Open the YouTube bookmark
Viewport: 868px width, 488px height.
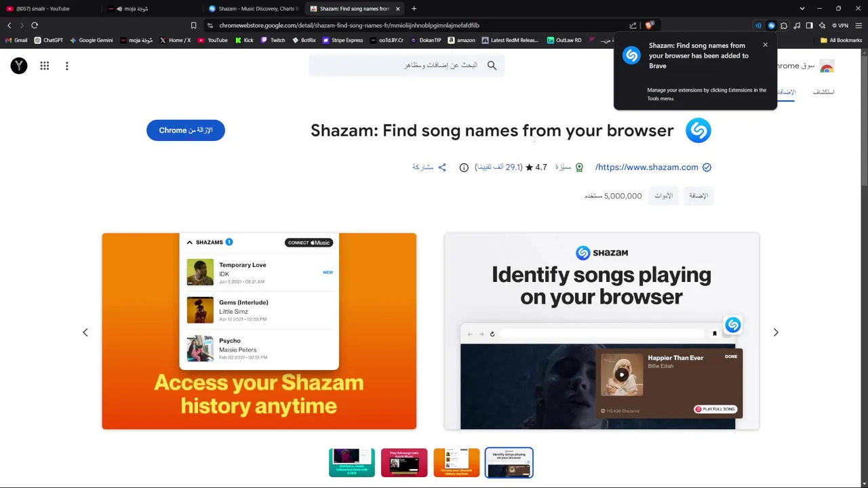(x=212, y=40)
